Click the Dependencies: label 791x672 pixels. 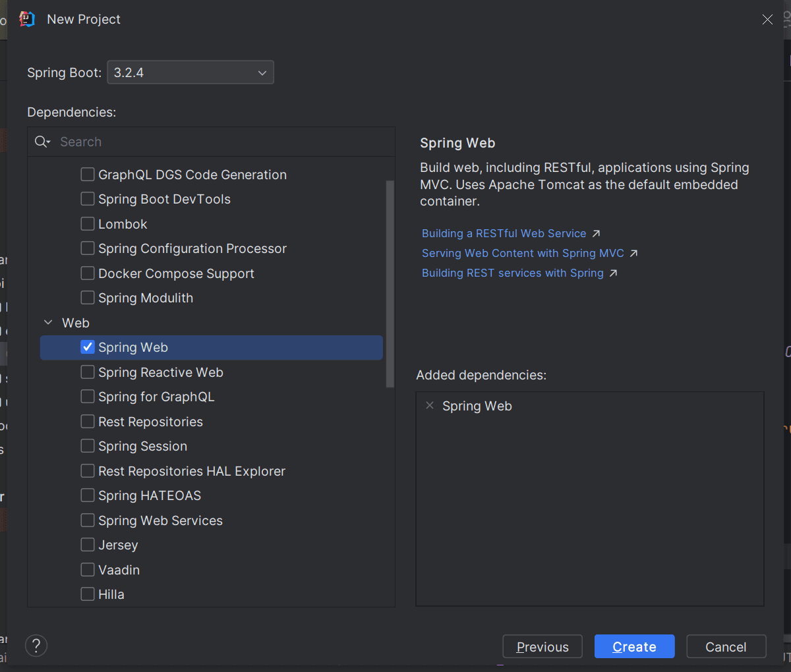click(72, 112)
